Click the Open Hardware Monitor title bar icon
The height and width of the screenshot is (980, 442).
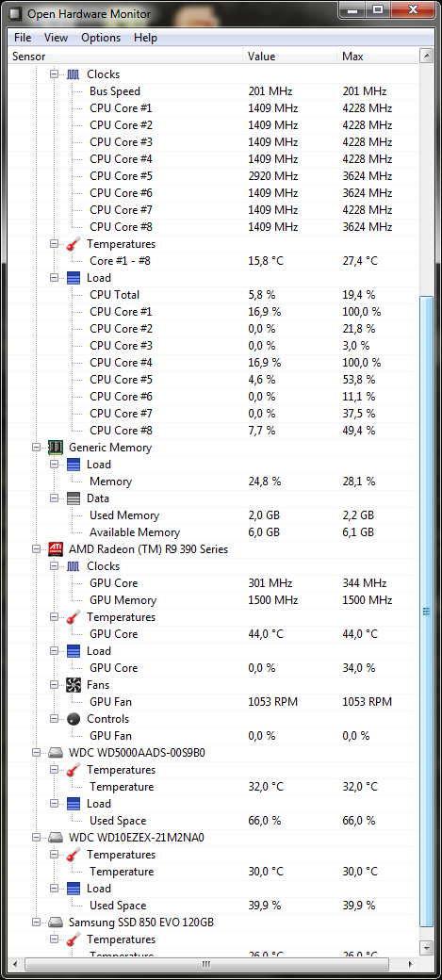click(x=14, y=12)
